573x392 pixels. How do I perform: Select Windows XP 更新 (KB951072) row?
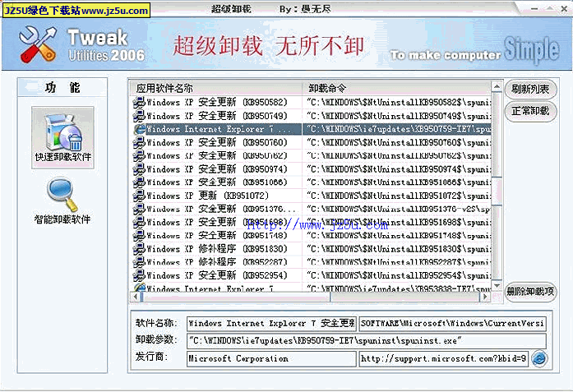[x=311, y=196]
